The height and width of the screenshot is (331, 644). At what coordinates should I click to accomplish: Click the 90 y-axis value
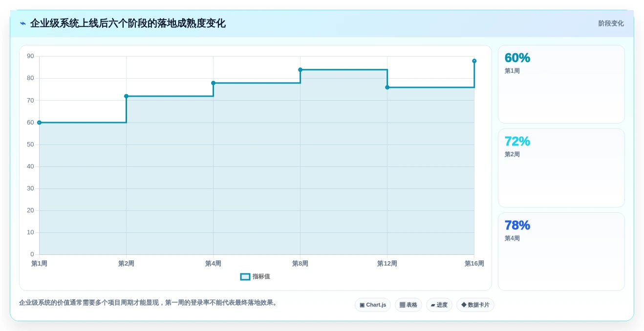click(x=30, y=56)
